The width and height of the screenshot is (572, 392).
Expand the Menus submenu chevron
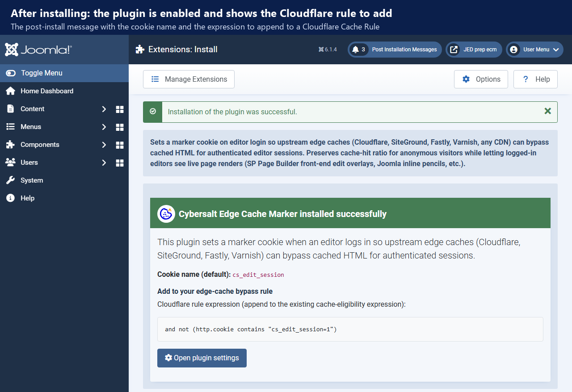tap(104, 127)
